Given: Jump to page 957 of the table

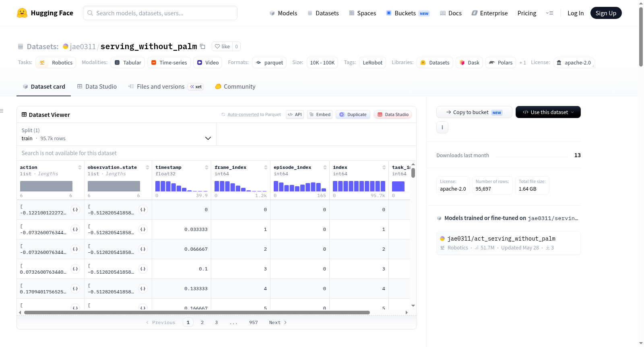Looking at the screenshot, I should coord(253,322).
